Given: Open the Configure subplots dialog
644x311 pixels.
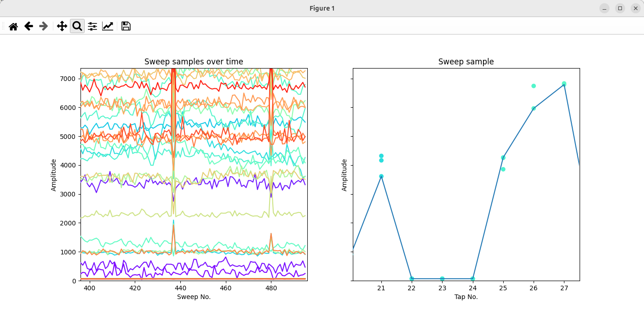Looking at the screenshot, I should [92, 26].
